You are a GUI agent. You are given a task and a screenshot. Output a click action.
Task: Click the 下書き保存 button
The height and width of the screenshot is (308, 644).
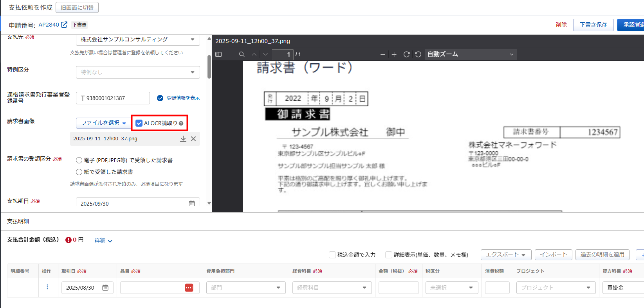point(593,25)
